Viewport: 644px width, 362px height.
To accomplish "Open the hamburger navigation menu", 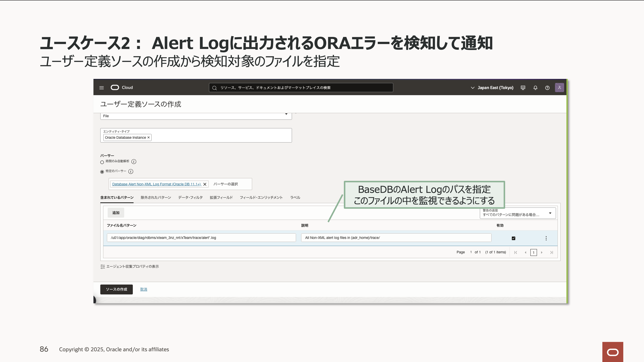I will pyautogui.click(x=102, y=88).
